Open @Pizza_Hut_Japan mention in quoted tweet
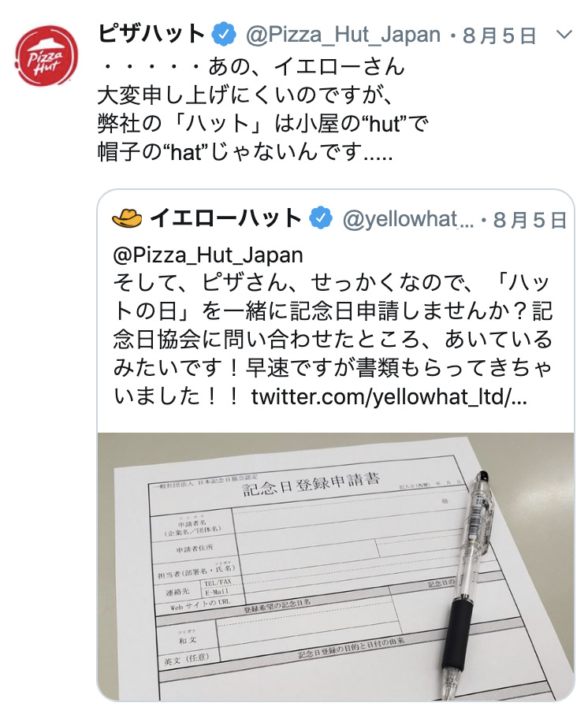This screenshot has width=588, height=714. coord(208,255)
